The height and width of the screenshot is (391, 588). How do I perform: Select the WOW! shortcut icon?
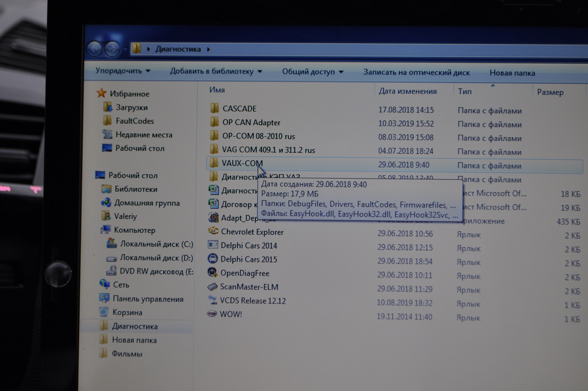tap(212, 314)
